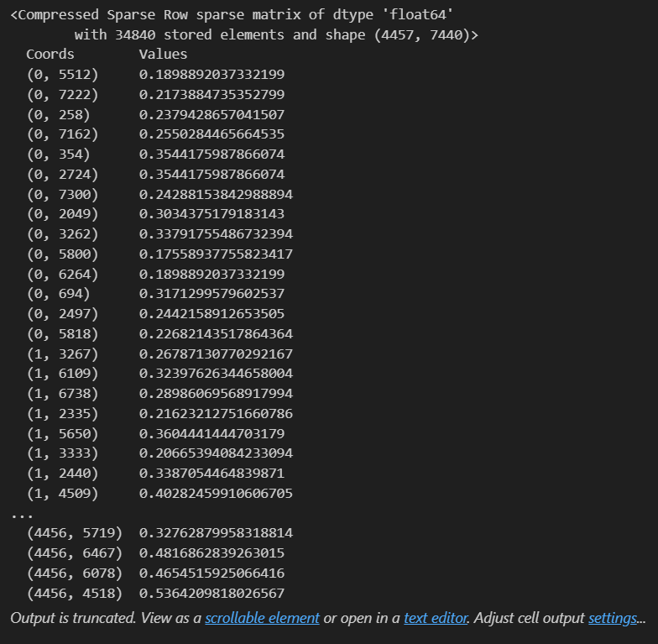The height and width of the screenshot is (644, 658).
Task: Click the 'Output is truncated' message text
Action: coord(73,618)
